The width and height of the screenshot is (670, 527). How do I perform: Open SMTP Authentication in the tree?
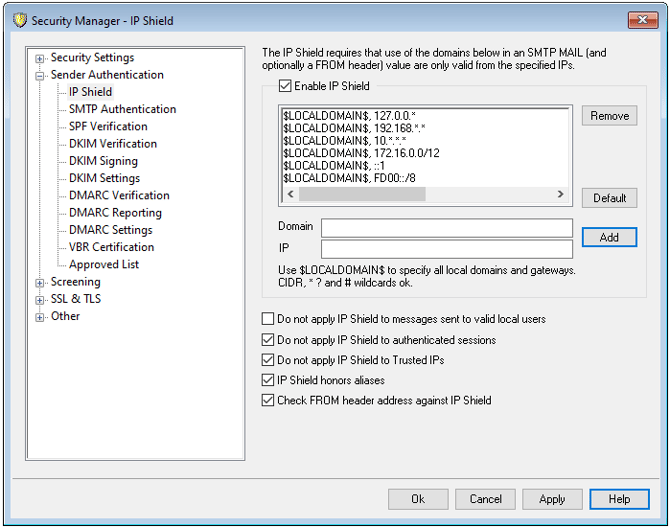pyautogui.click(x=122, y=109)
